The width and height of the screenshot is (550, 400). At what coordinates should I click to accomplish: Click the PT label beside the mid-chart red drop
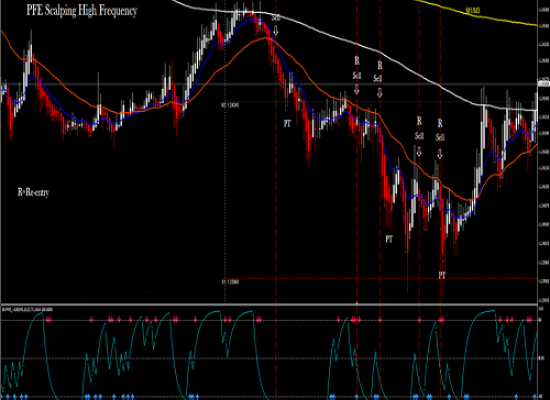click(x=389, y=239)
